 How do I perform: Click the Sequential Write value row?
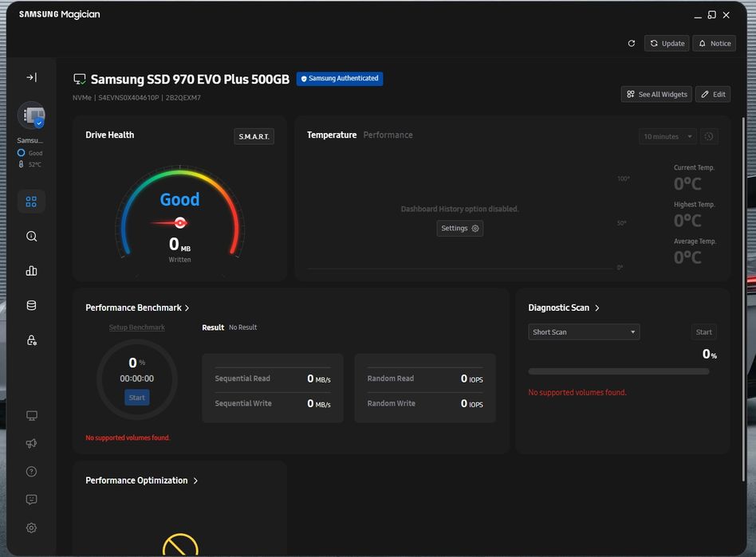(273, 404)
